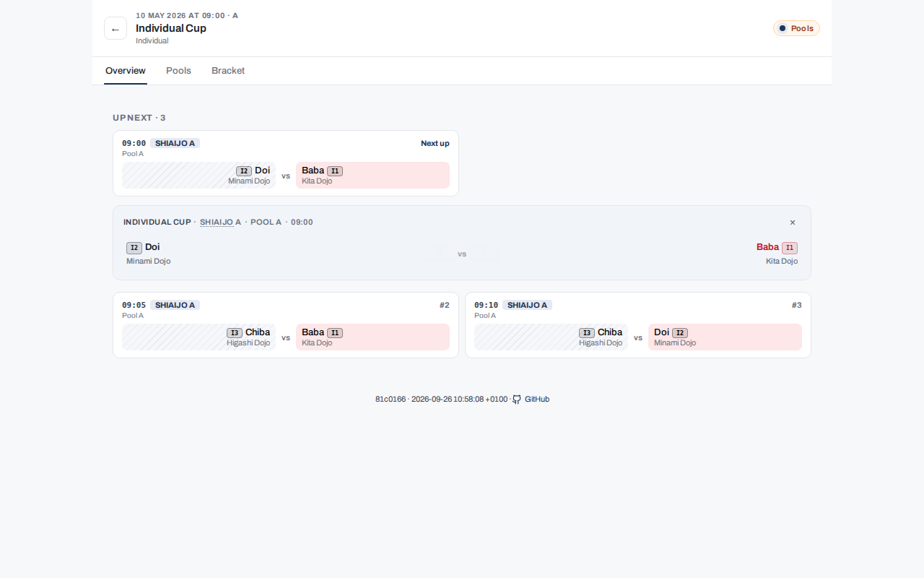Click Baba's red I1 badge in detail panel
This screenshot has width=924, height=578.
click(790, 248)
